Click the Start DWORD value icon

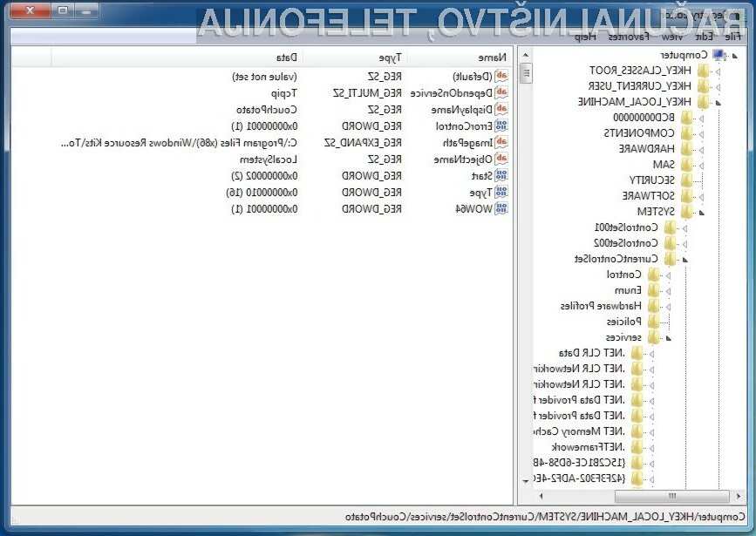click(x=501, y=175)
